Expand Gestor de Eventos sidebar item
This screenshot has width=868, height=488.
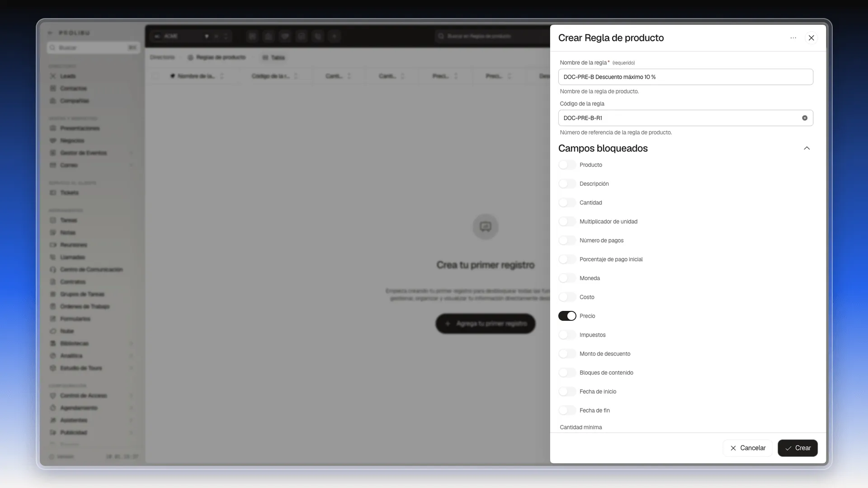pos(132,153)
